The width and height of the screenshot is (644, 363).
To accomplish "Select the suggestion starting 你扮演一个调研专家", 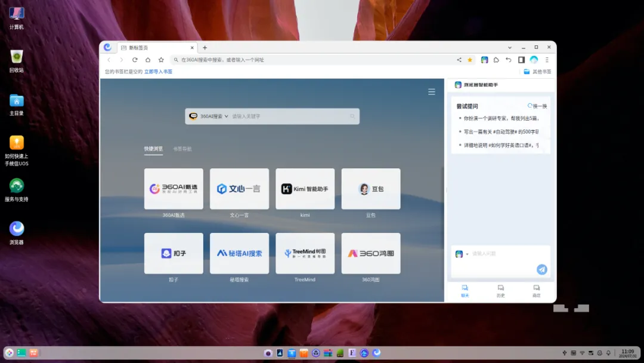I will coord(501,118).
